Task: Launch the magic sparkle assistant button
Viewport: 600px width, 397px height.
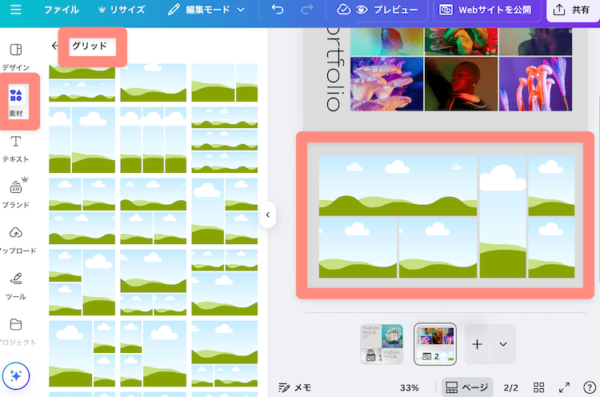Action: point(16,376)
